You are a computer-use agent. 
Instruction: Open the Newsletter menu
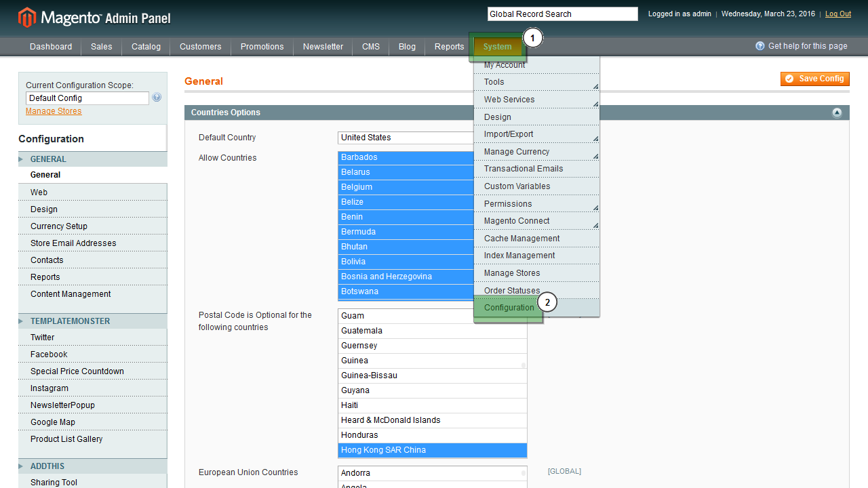pos(323,47)
